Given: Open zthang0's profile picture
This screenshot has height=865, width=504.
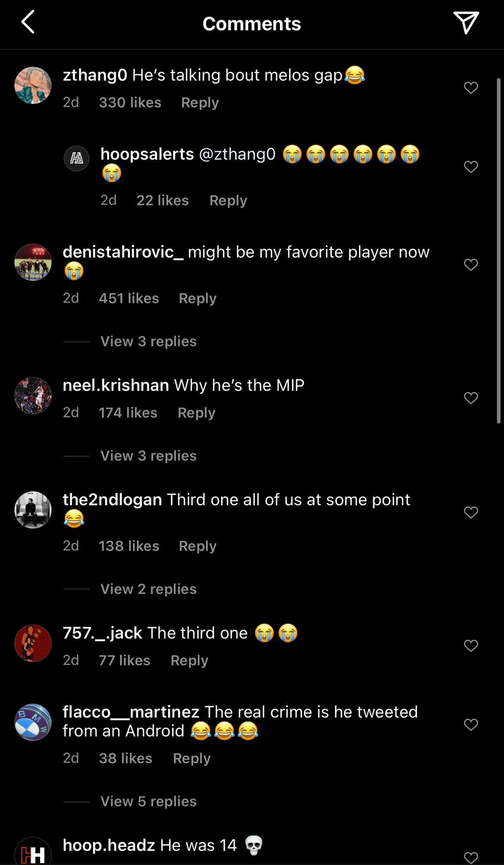Looking at the screenshot, I should [x=33, y=85].
